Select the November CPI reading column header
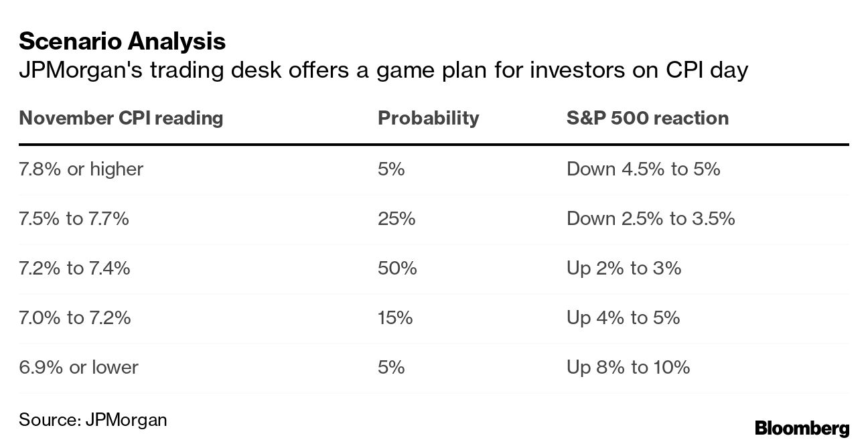 [121, 119]
